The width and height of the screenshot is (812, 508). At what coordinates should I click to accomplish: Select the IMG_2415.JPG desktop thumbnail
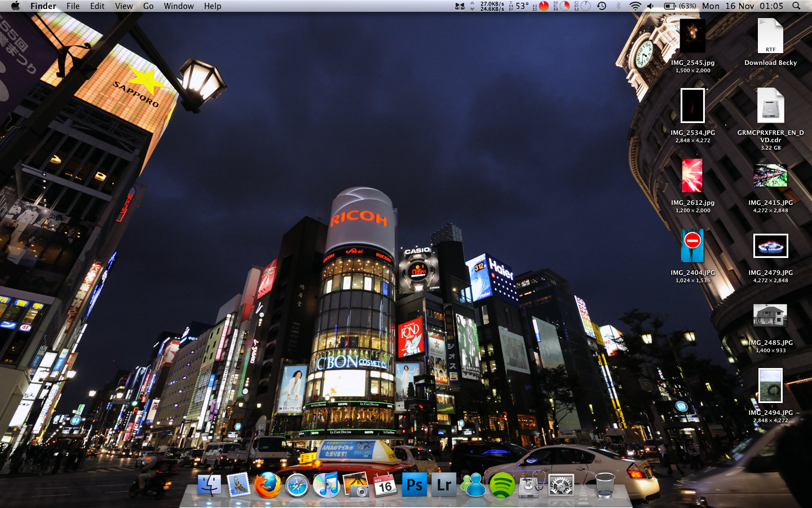770,176
